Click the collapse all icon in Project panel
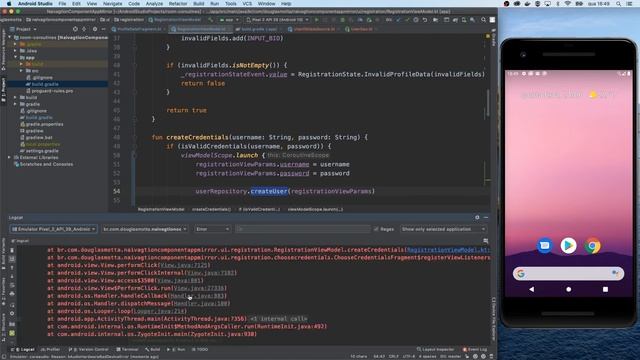 [84, 29]
